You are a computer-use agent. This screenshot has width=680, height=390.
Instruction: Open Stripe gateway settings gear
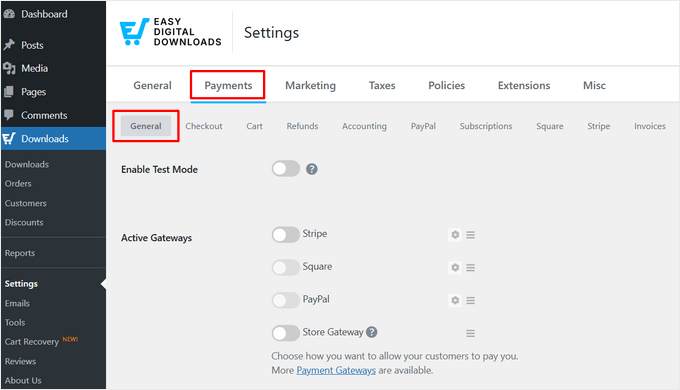click(455, 235)
